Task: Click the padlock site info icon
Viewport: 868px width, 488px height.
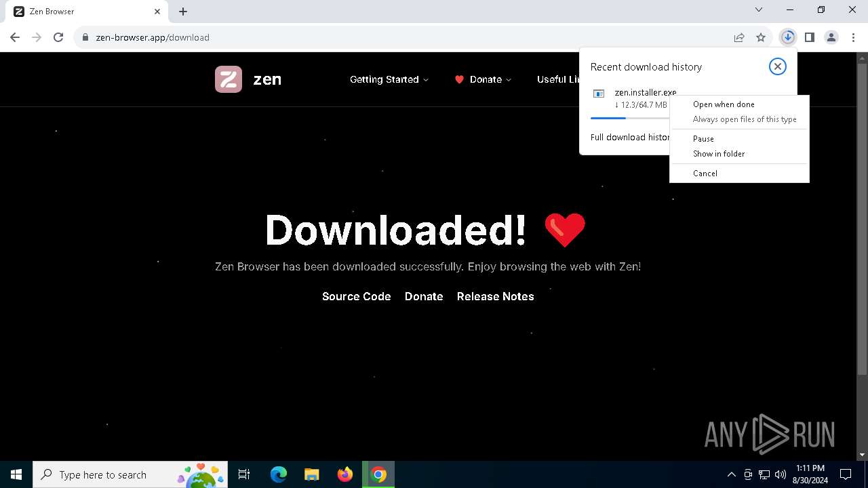Action: click(x=85, y=37)
